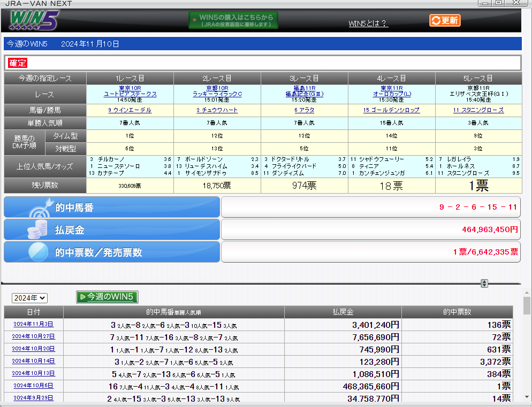Open horse link 2 チュウワハート
Image resolution: width=532 pixels, height=407 pixels.
pyautogui.click(x=217, y=110)
